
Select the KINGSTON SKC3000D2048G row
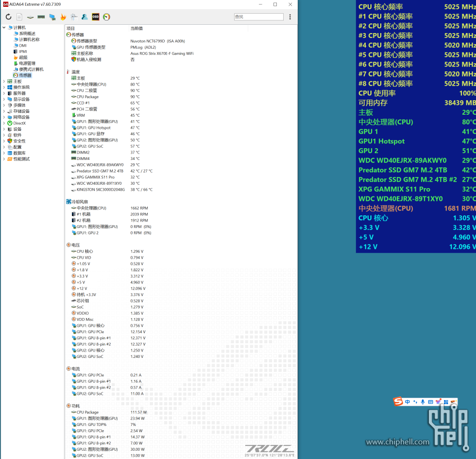tap(181, 189)
